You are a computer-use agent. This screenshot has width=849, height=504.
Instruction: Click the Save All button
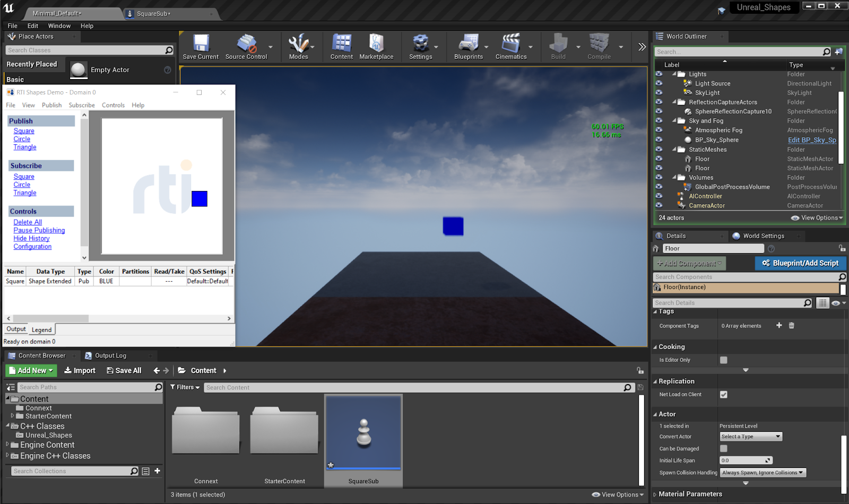(124, 370)
